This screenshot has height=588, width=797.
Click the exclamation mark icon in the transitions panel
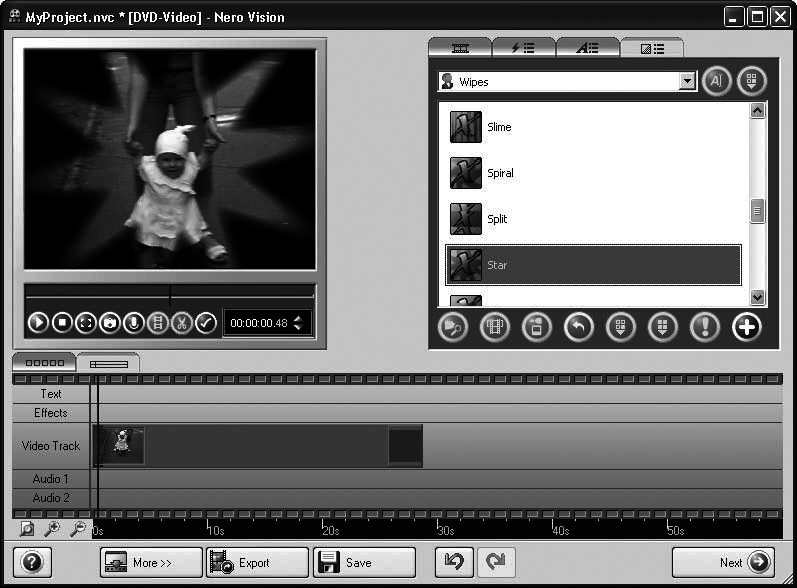tap(704, 328)
